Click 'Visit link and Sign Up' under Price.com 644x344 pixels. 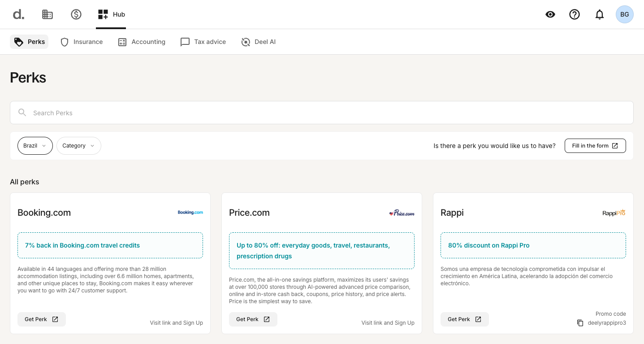[388, 323]
